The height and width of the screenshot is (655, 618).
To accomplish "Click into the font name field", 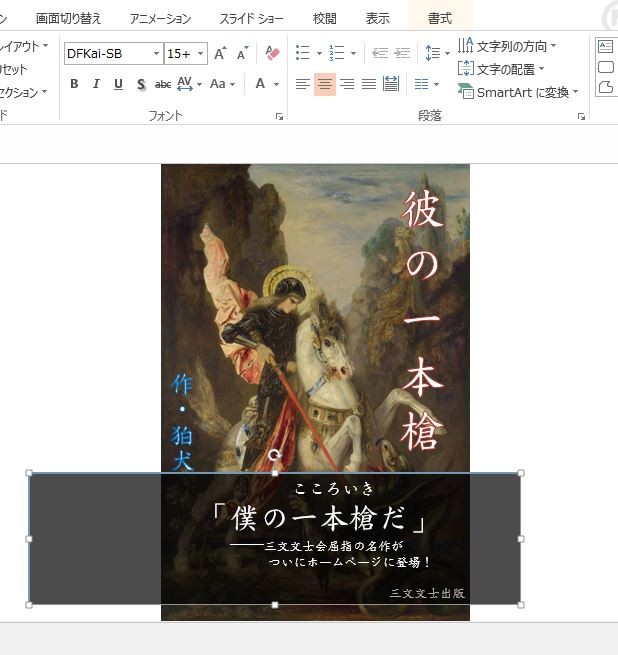I will [x=108, y=53].
